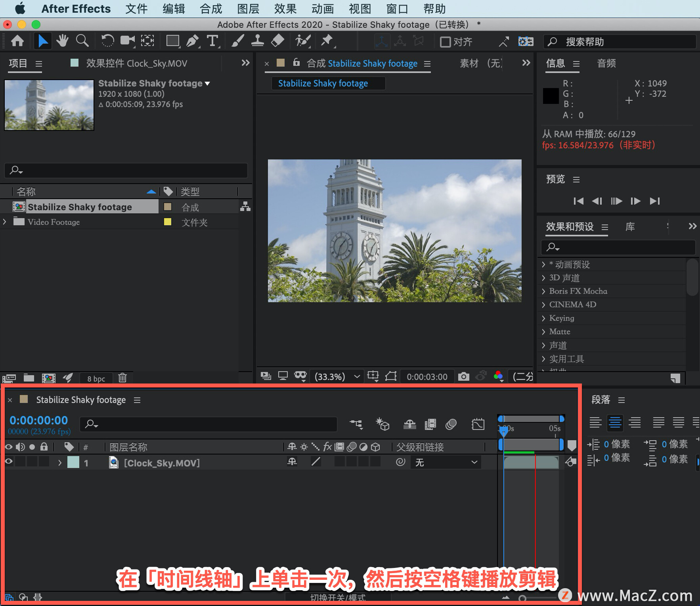Go to the Home screen icon
The image size is (700, 606).
point(17,41)
